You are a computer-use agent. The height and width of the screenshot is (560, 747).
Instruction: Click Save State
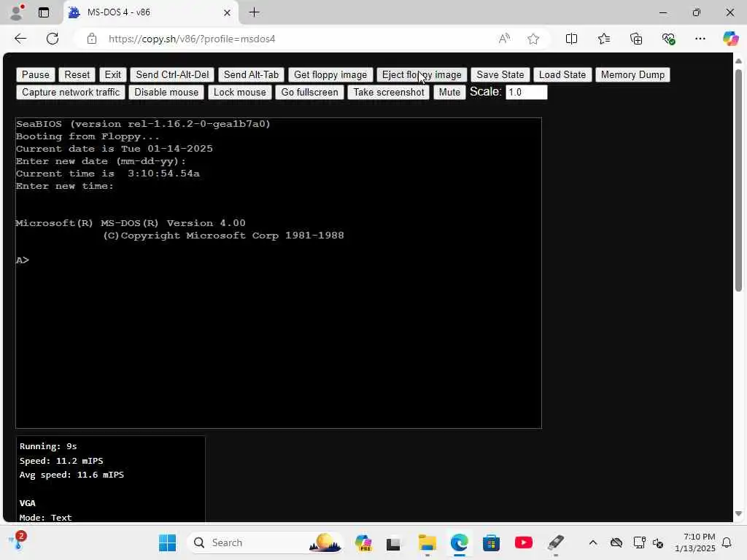point(500,75)
